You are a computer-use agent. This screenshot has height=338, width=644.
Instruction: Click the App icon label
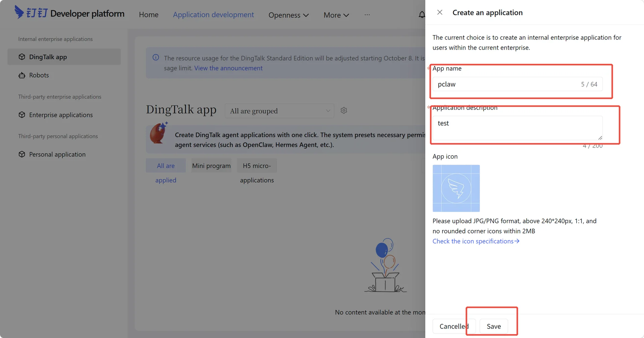click(x=445, y=156)
